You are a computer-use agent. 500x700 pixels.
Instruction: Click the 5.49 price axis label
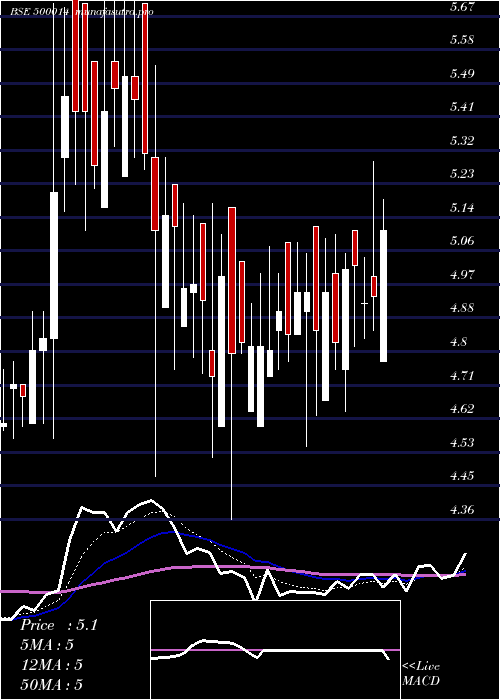[461, 73]
